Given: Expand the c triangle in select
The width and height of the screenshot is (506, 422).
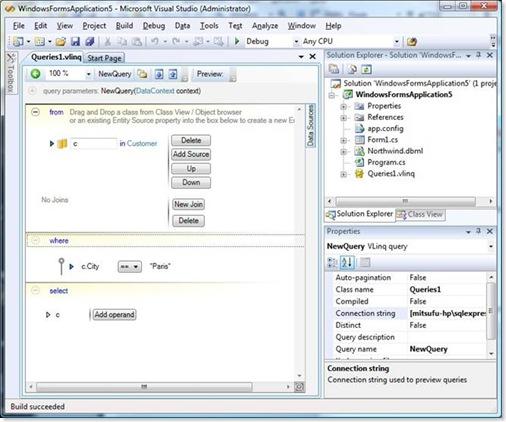Looking at the screenshot, I should (48, 315).
